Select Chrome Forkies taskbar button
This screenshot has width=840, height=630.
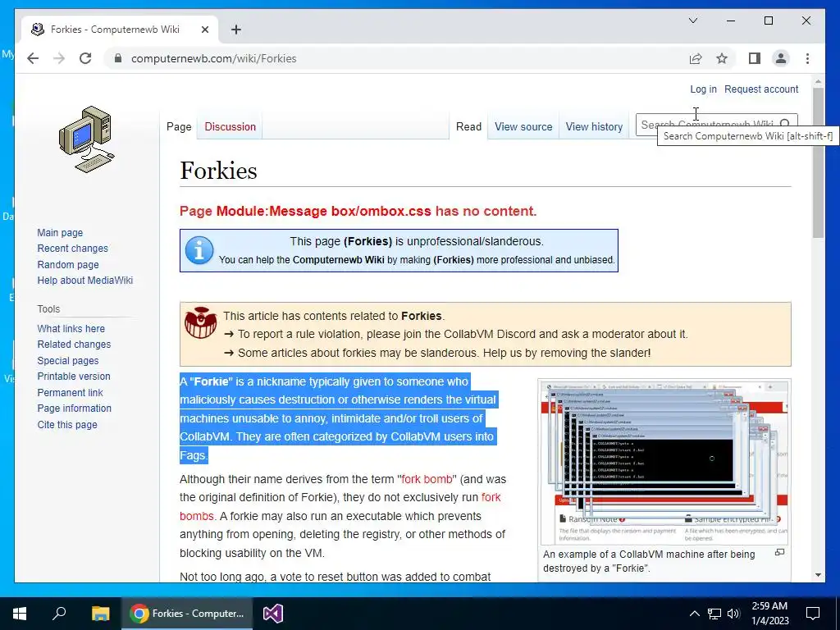[x=186, y=614]
